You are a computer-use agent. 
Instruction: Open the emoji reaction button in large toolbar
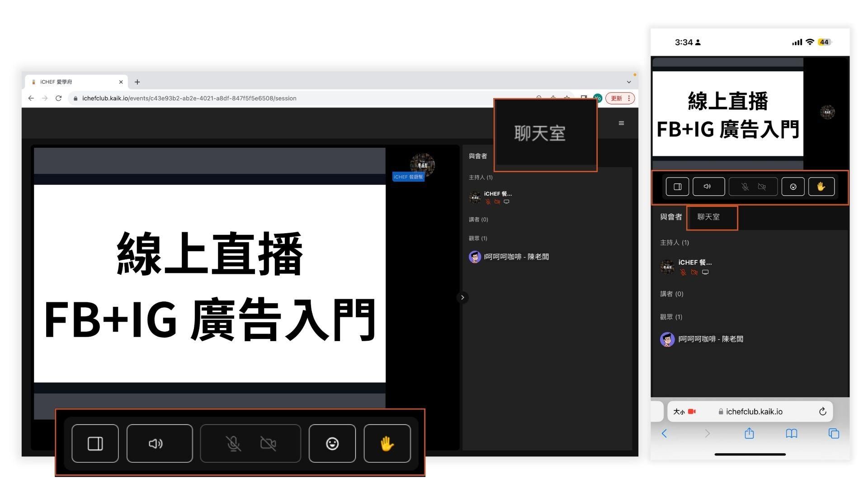click(x=332, y=443)
